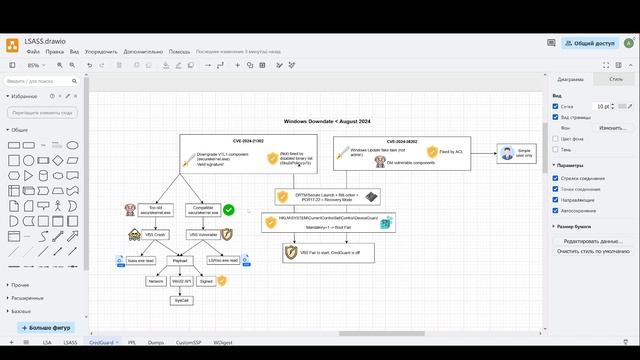Select the triangle shape in General palette
The image size is (640, 360).
[28, 176]
